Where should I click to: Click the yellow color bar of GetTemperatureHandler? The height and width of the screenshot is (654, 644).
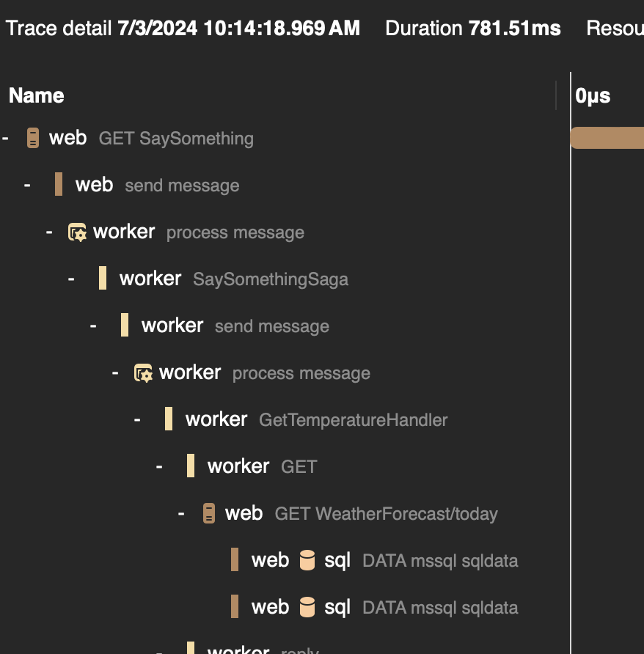(x=169, y=419)
